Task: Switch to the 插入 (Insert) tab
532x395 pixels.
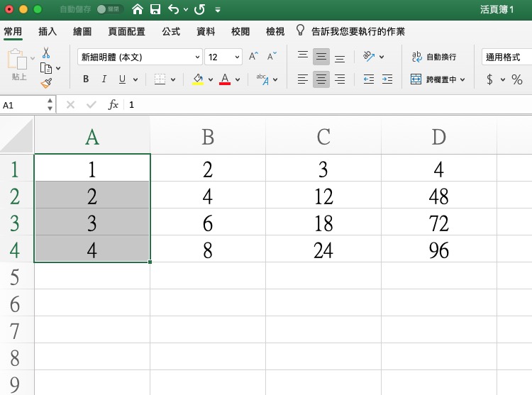Action: point(48,31)
